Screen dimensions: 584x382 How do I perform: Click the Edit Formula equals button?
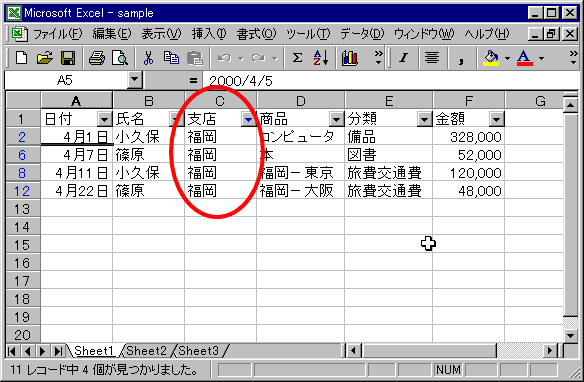click(x=193, y=80)
